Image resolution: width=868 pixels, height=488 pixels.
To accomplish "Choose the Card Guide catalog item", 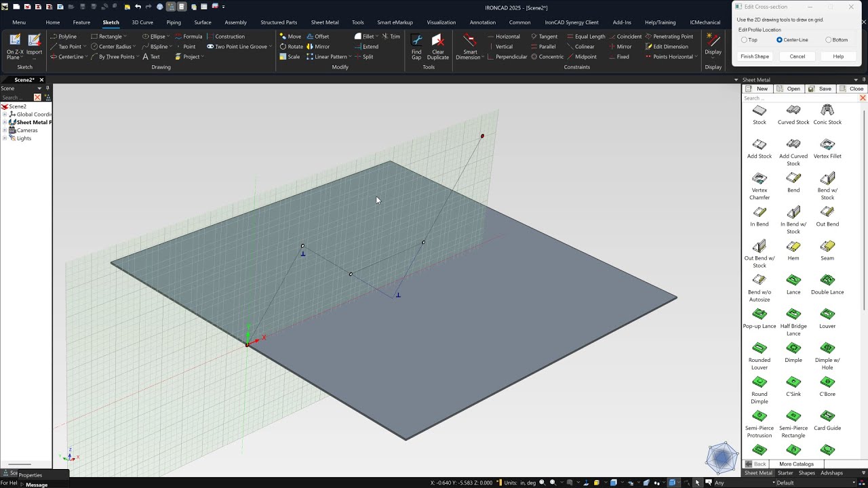I will click(827, 420).
